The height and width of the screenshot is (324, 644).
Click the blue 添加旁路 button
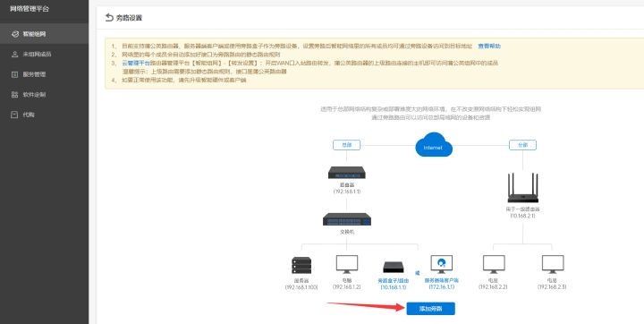[430, 309]
